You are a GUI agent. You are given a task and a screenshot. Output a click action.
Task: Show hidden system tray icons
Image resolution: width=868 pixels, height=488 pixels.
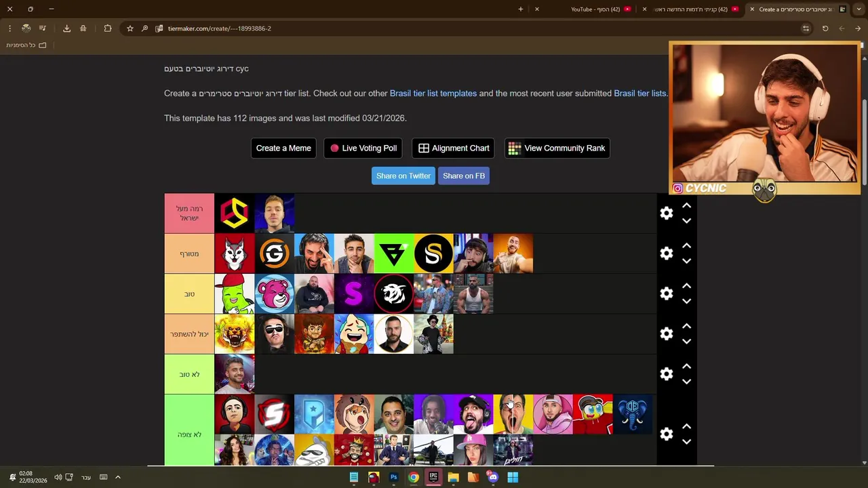tap(117, 477)
